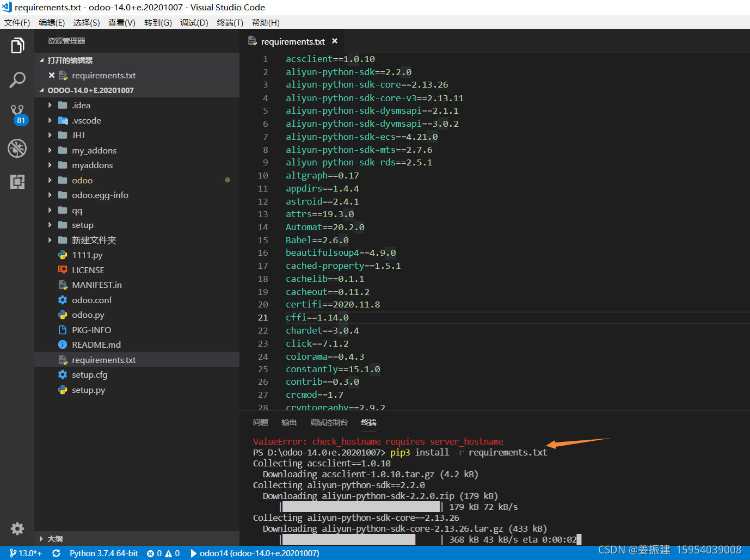Expand the odoo.egg-info folder

(137, 195)
